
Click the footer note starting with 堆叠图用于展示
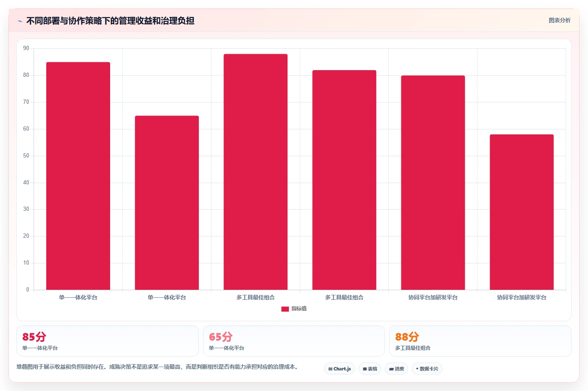[x=158, y=367]
